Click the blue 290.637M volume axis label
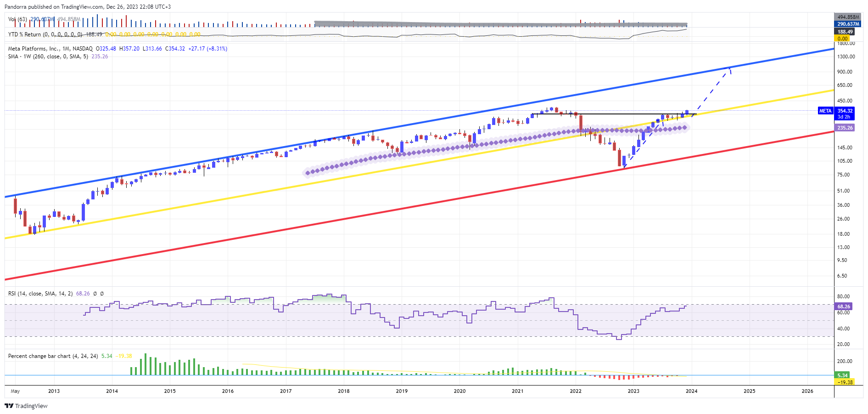Screen dimensions: 868x414 pos(848,24)
